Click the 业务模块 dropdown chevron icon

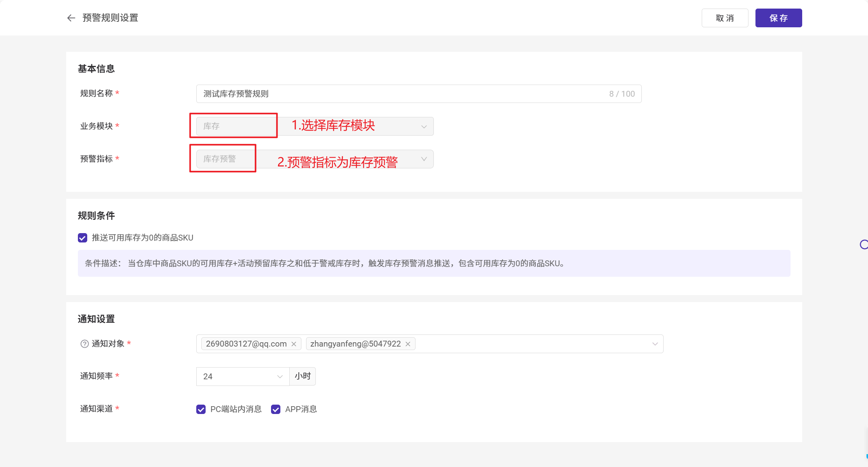pyautogui.click(x=424, y=126)
